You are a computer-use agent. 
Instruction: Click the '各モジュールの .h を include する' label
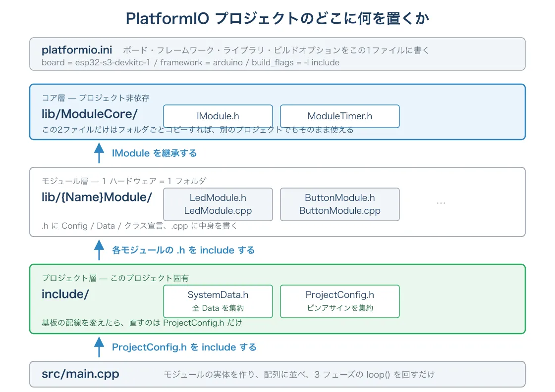[x=183, y=250]
